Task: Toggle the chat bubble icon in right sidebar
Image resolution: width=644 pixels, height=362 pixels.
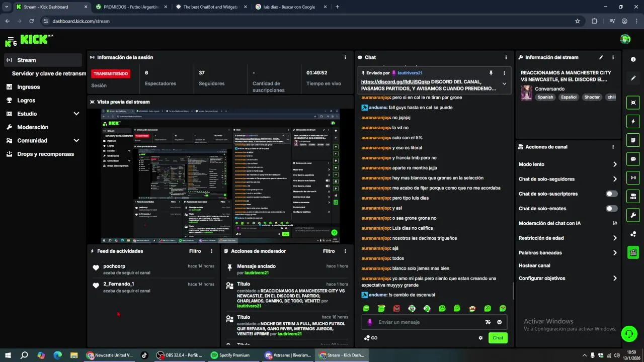Action: coord(633,159)
